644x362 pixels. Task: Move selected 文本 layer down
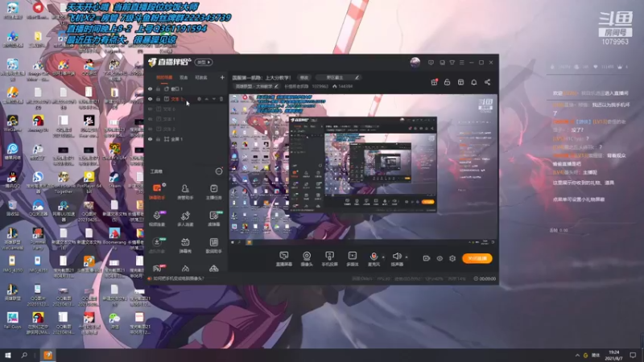tap(214, 99)
